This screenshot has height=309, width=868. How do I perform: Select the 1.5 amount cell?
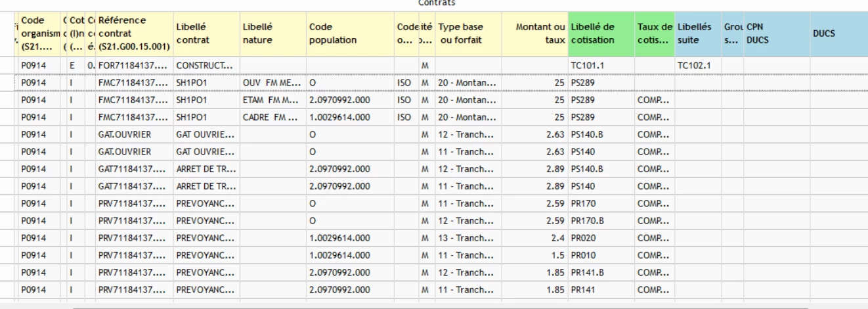535,254
